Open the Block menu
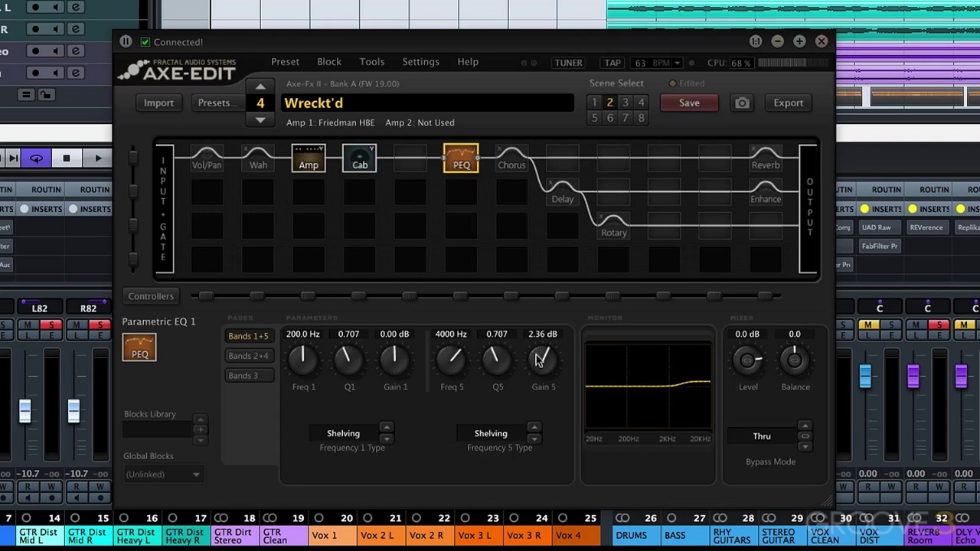Screen dimensions: 980x551 tap(329, 62)
